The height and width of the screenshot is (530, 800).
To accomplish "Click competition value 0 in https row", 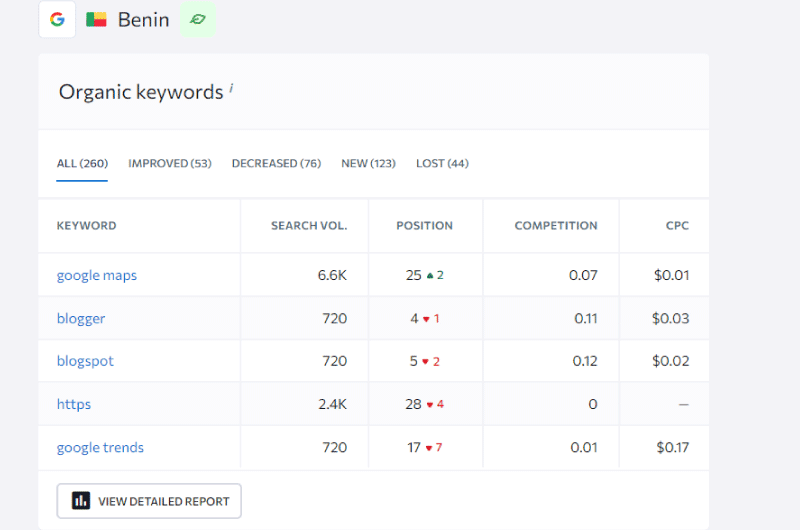I will tap(592, 404).
